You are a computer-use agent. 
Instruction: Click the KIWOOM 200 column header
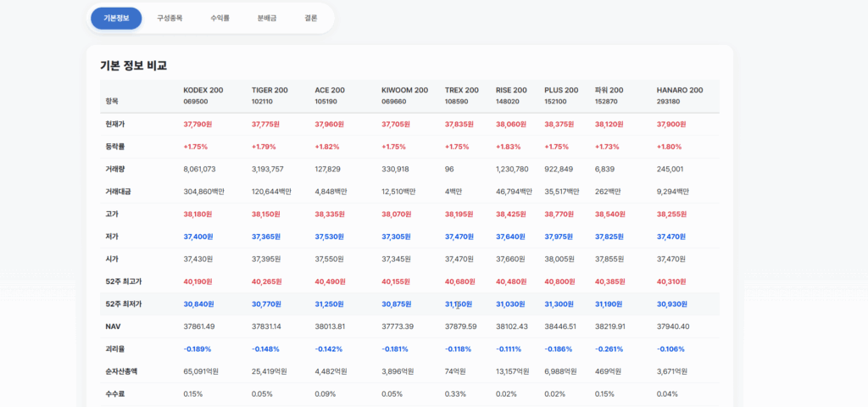pos(404,95)
